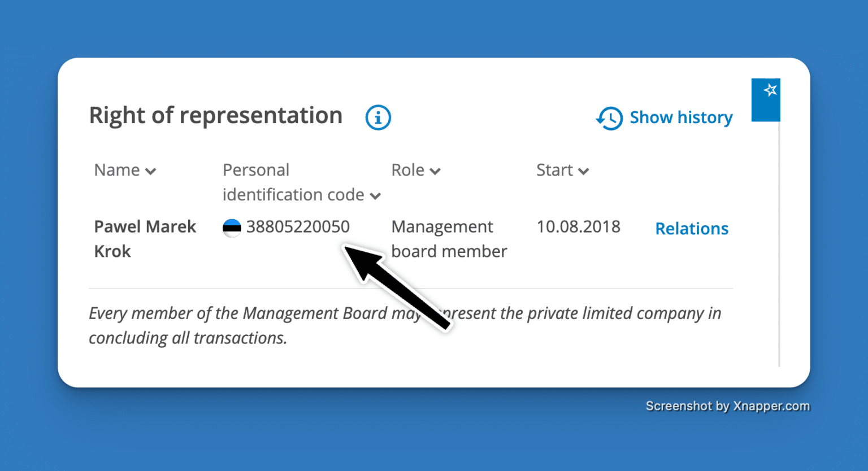Sort by the Role column header
Screen dimensions: 868x471
407,170
